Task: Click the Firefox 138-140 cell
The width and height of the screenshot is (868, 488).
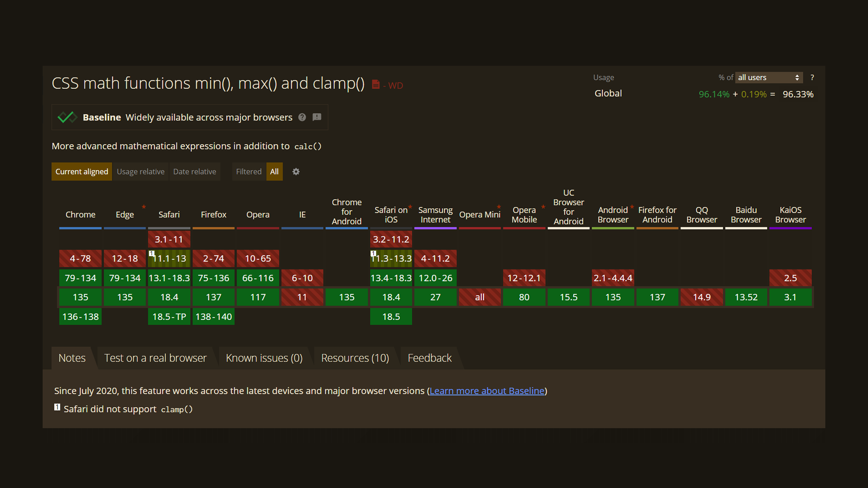Action: tap(213, 317)
